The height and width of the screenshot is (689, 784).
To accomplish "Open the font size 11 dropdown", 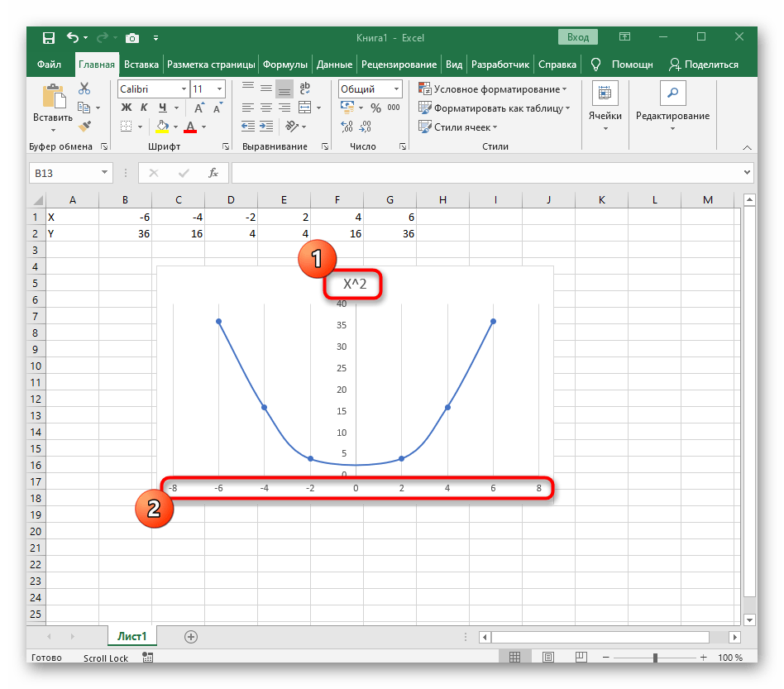I will [x=219, y=89].
